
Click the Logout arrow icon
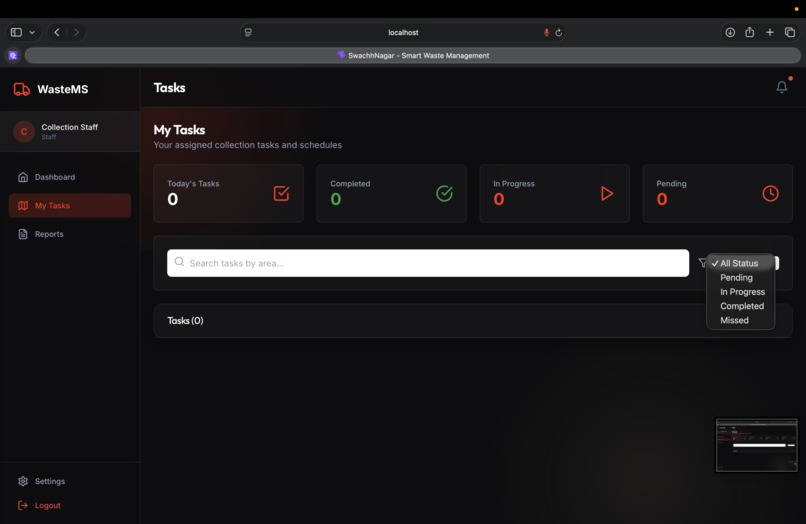23,505
